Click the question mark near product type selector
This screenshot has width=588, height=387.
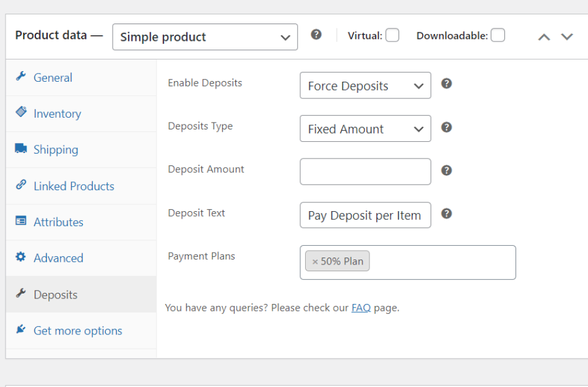(316, 35)
